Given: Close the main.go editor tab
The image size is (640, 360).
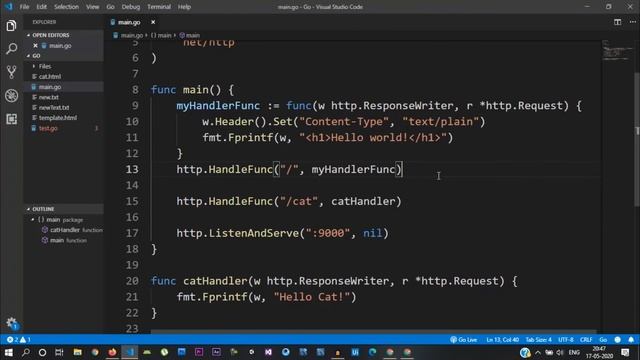Looking at the screenshot, I should pyautogui.click(x=153, y=22).
